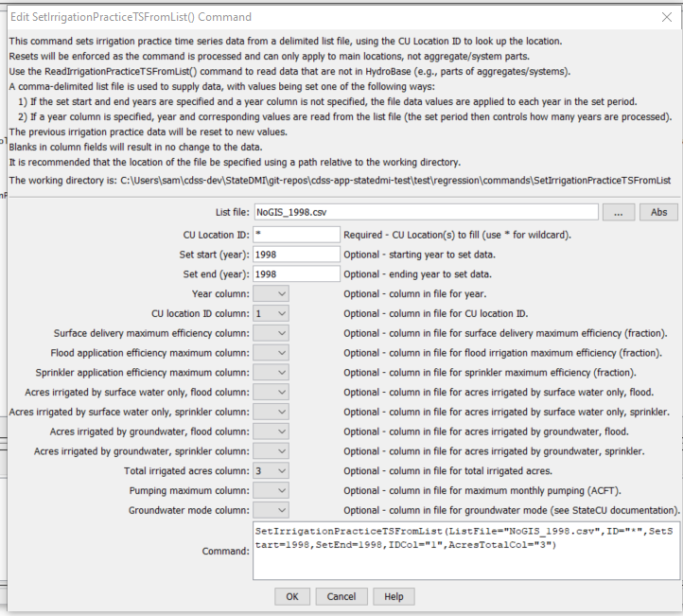Open the Pumping maximum column dropdown
This screenshot has width=683, height=616.
[x=271, y=490]
